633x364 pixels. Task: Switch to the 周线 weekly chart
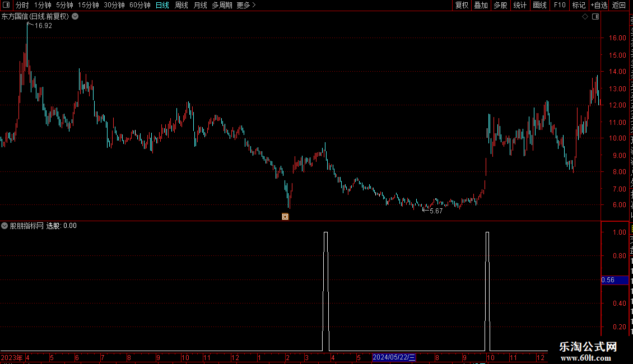(x=181, y=5)
